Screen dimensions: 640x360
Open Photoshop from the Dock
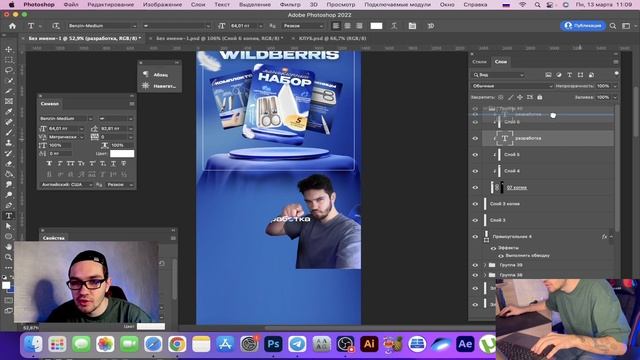pyautogui.click(x=273, y=344)
